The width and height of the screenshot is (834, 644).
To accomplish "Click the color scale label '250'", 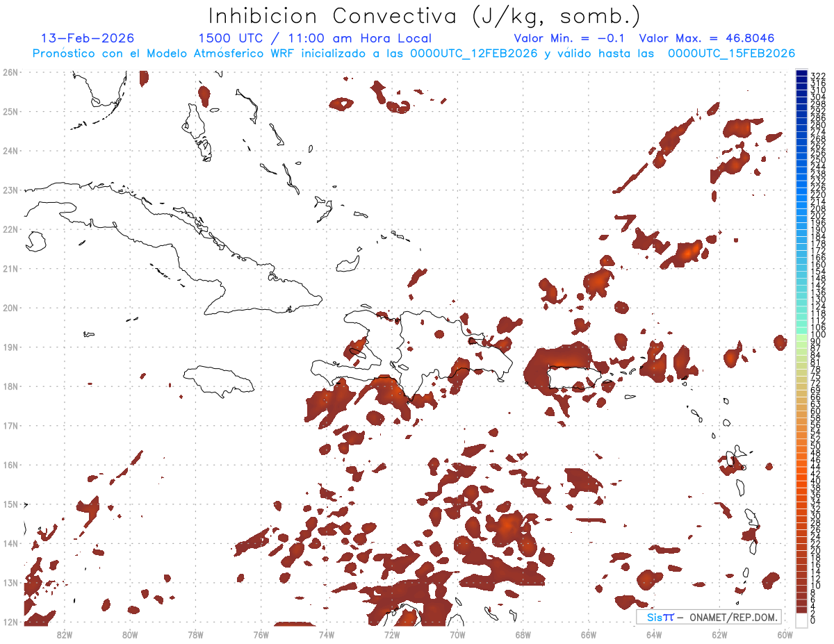I will pos(818,160).
